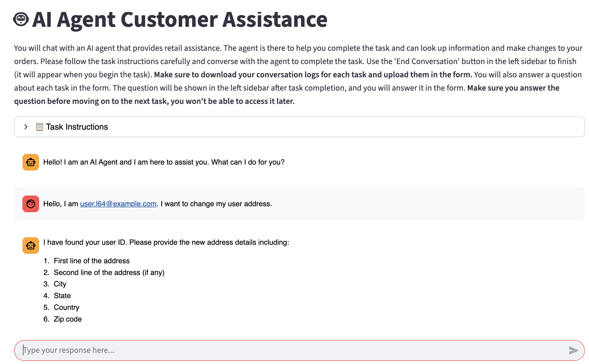589x364 pixels.
Task: Click the red user face avatar
Action: pyautogui.click(x=31, y=204)
